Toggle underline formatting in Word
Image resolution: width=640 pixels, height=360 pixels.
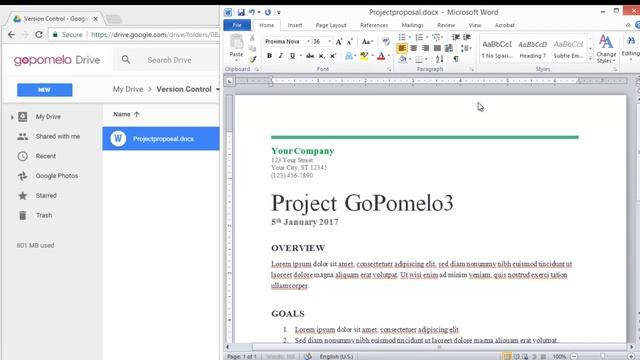[x=292, y=56]
